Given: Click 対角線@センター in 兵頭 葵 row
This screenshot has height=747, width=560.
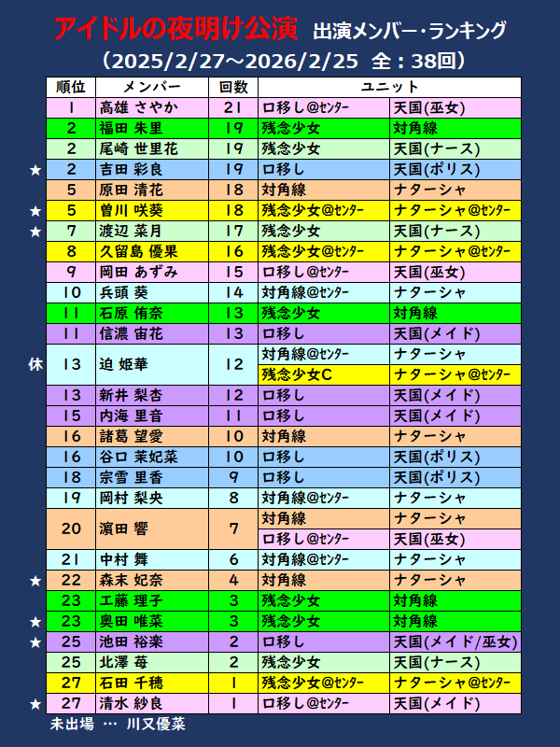Looking at the screenshot, I should tap(324, 292).
